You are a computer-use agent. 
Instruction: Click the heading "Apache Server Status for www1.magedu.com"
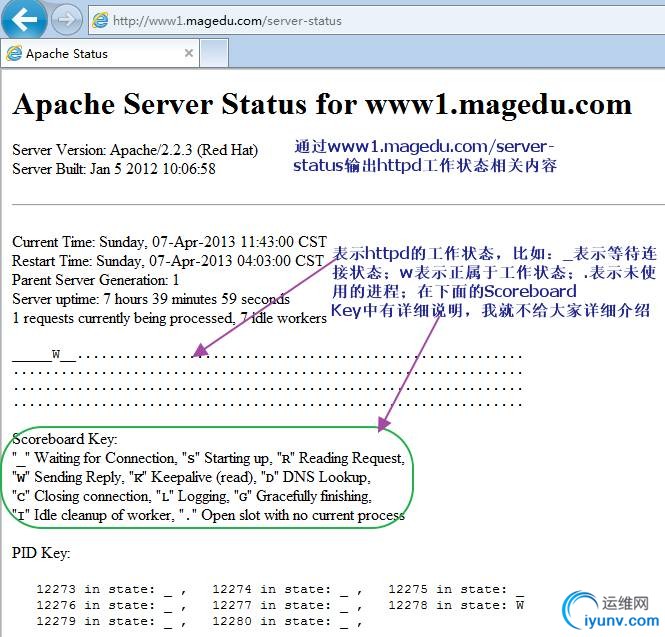pos(322,104)
